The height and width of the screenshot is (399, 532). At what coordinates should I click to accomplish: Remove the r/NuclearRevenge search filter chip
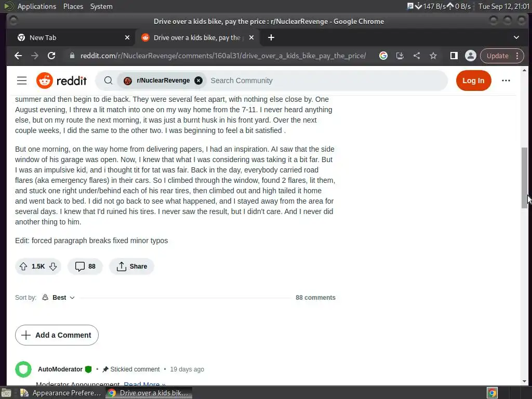pos(198,81)
